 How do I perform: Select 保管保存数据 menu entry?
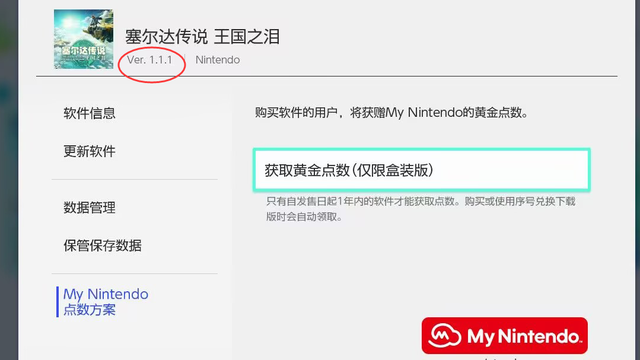tap(102, 245)
